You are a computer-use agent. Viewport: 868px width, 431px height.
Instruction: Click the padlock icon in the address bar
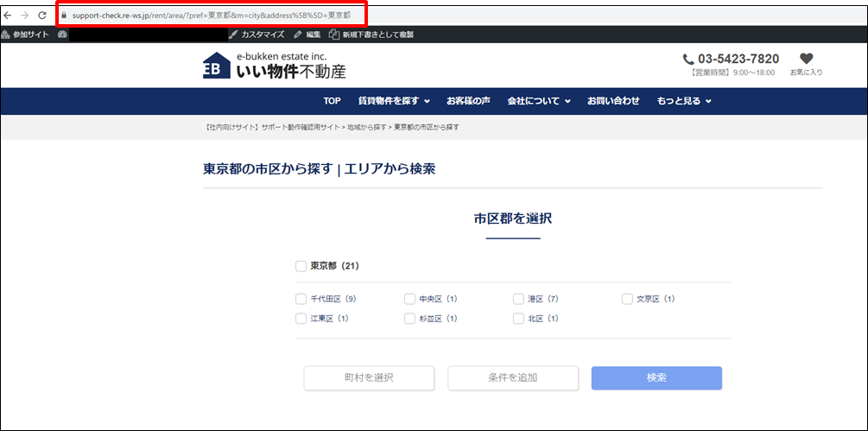[64, 16]
